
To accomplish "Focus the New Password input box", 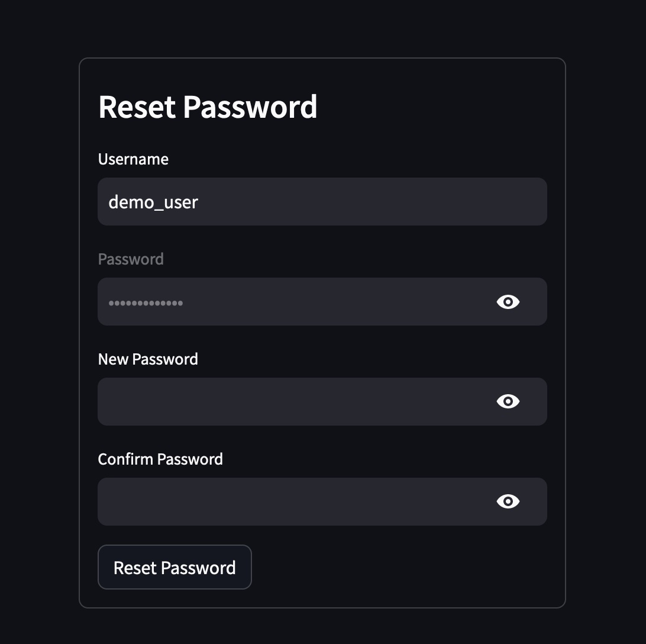I will point(296,401).
